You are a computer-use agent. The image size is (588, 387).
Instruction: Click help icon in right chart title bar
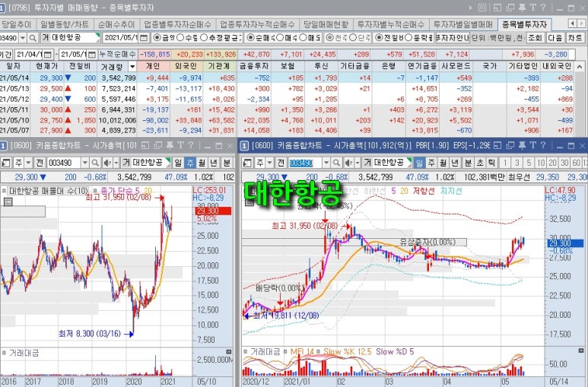pos(543,145)
